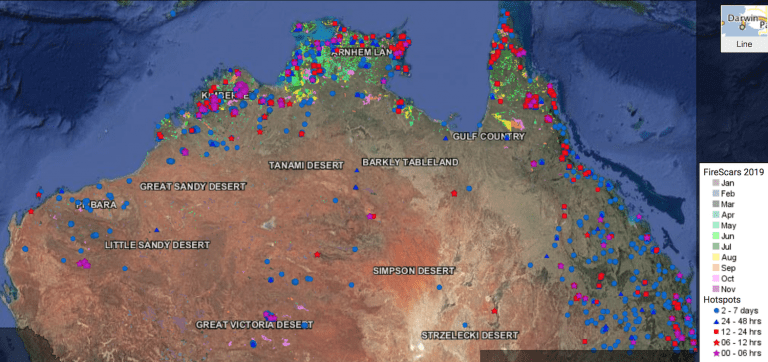Click the BARKLY TABLELAND map label
The image size is (768, 362).
click(x=410, y=162)
